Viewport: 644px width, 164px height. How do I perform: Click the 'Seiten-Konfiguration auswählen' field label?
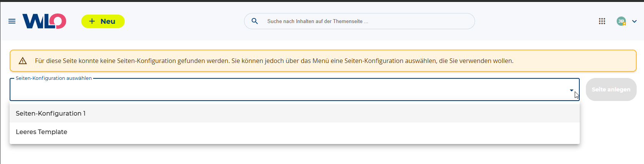[x=54, y=78]
